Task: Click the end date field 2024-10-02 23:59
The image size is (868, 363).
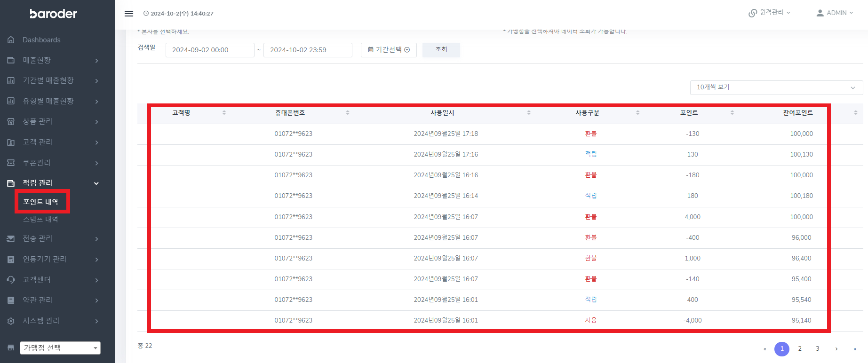Action: 308,50
